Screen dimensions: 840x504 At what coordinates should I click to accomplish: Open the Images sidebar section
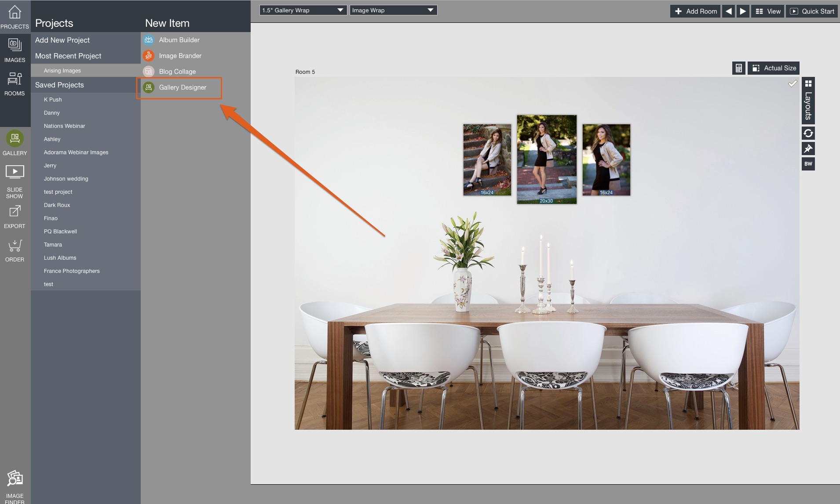point(15,50)
